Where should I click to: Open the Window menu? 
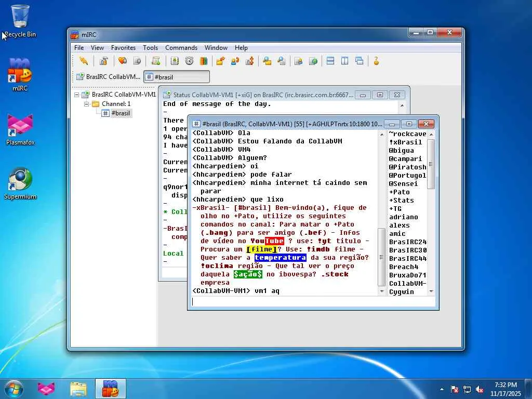[x=216, y=48]
